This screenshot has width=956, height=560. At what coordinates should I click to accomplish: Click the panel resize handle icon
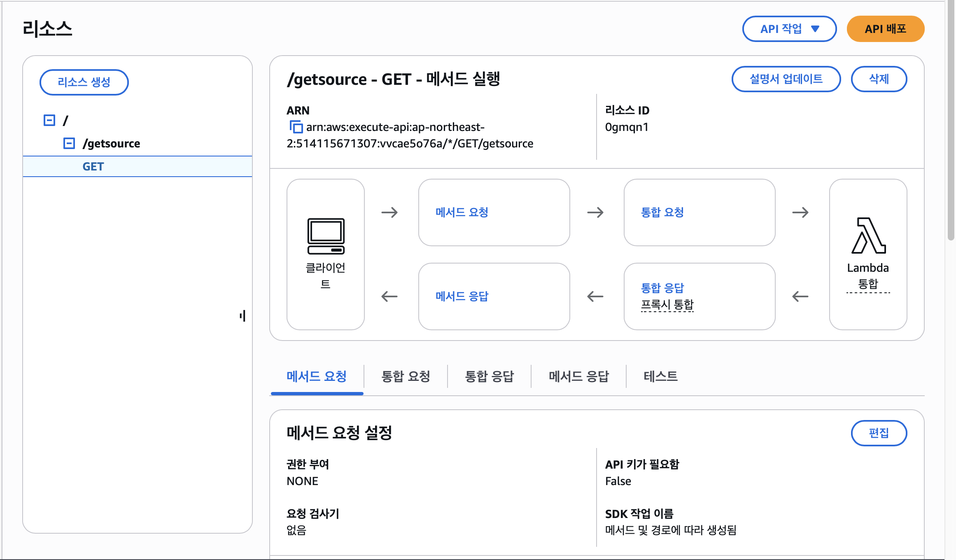click(x=242, y=316)
